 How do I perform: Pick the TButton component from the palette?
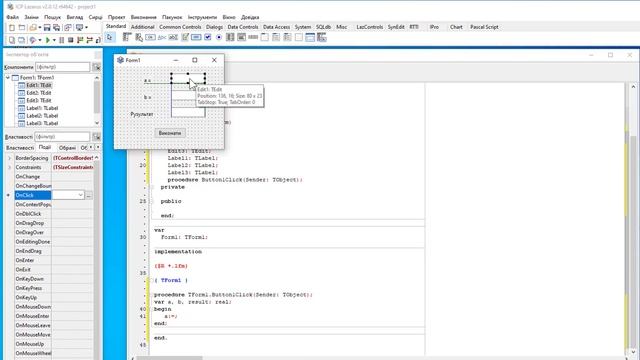150,37
